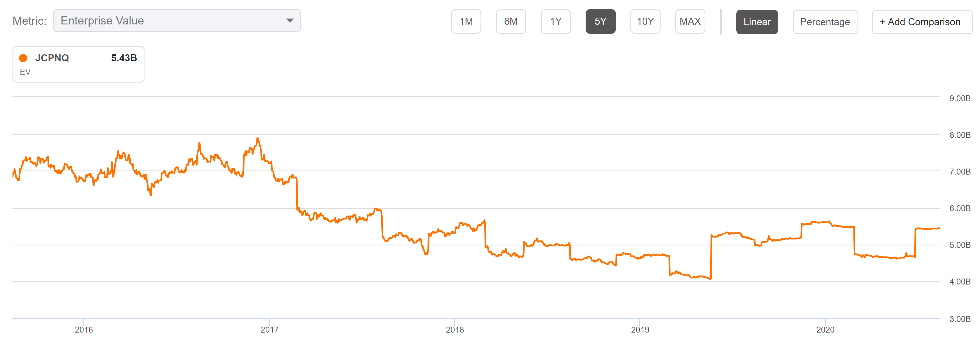The width and height of the screenshot is (980, 338).
Task: Open the Enterprise Value metric dropdown
Action: coord(177,21)
